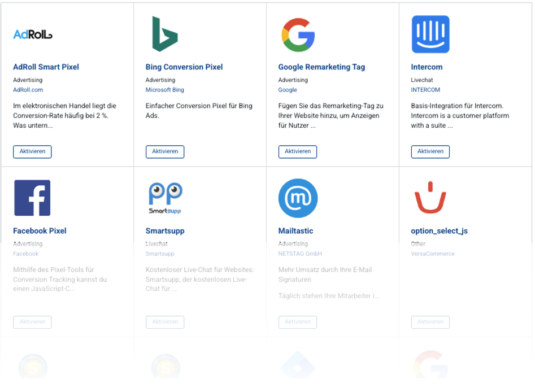Open the Bing Conversion Pixel title

(184, 67)
